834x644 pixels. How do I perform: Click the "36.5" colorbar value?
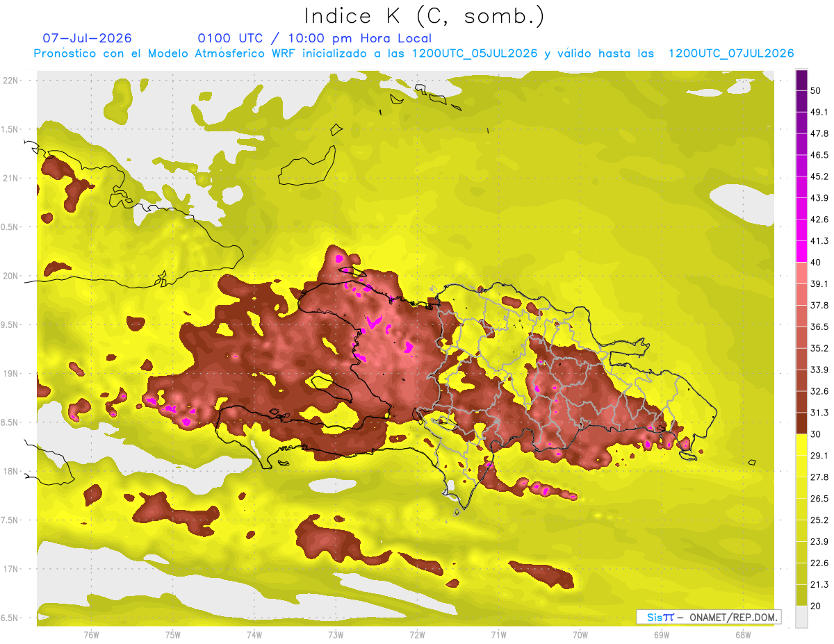tap(819, 327)
